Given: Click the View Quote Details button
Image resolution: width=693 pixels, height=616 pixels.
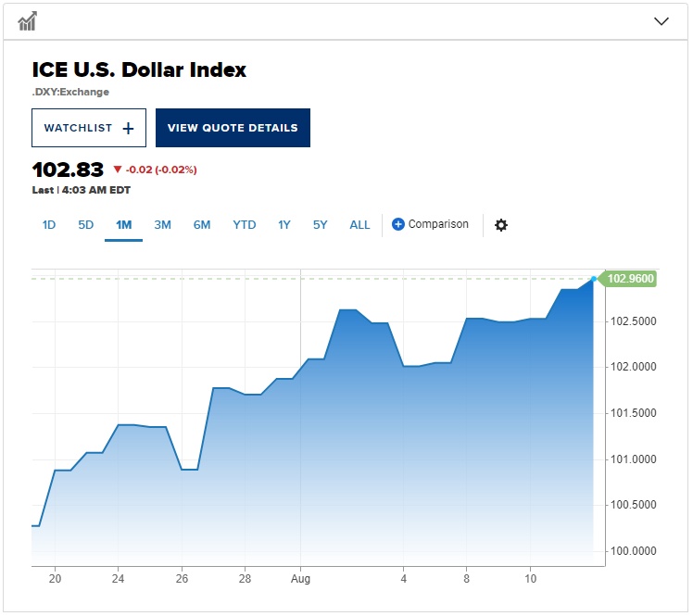Looking at the screenshot, I should point(233,128).
